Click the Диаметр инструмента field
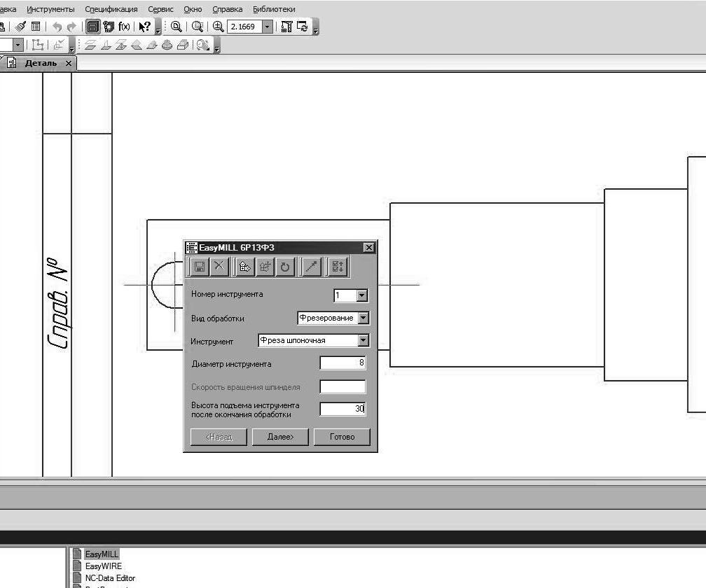The width and height of the screenshot is (706, 588). pyautogui.click(x=342, y=363)
